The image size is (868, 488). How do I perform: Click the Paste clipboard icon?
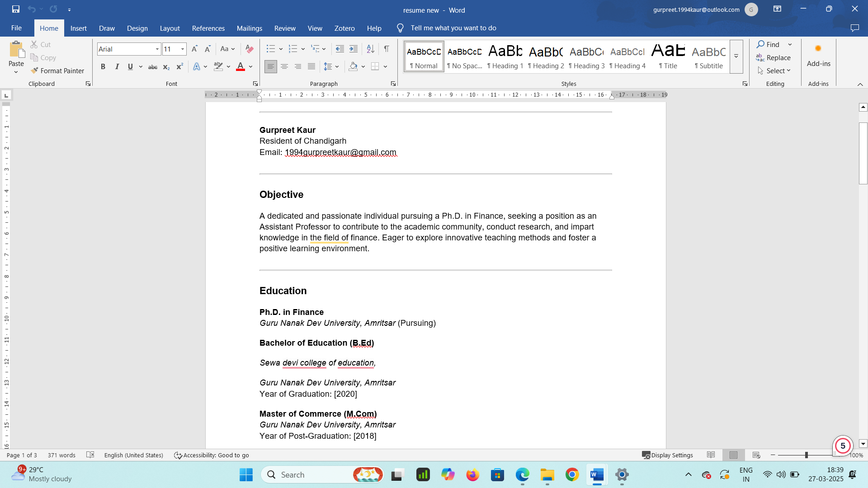point(16,50)
